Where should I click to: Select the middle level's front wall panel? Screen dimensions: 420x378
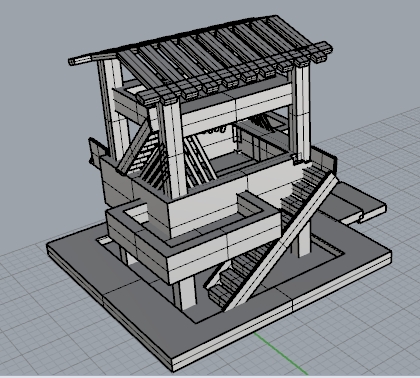pos(203,207)
